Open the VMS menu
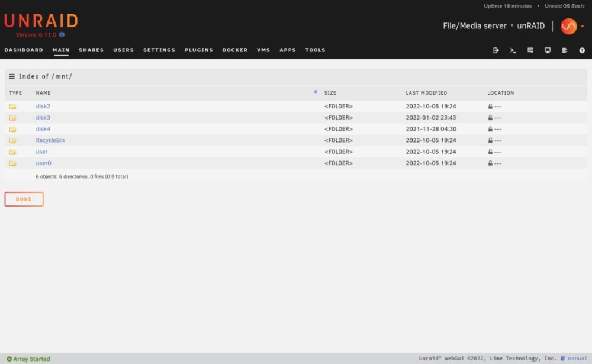The image size is (592, 364). click(x=263, y=50)
